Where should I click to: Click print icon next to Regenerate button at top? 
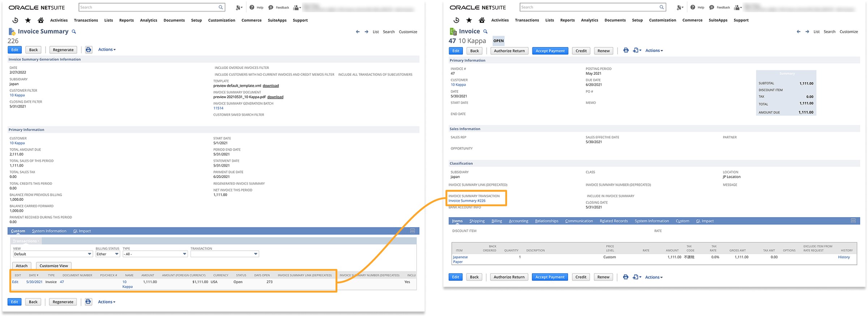(x=89, y=50)
